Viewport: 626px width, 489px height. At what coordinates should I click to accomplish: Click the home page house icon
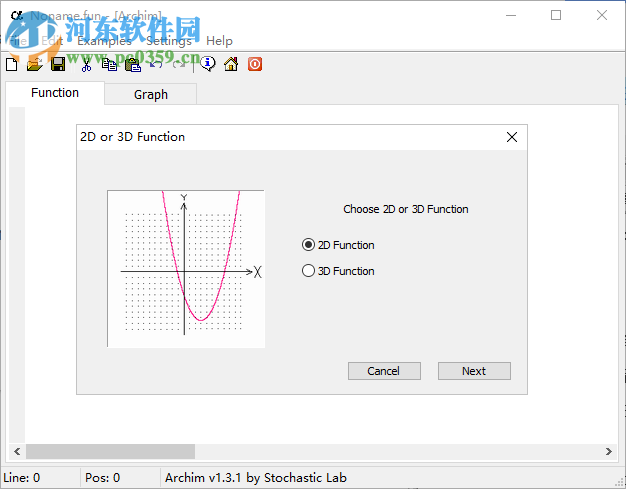click(x=231, y=64)
